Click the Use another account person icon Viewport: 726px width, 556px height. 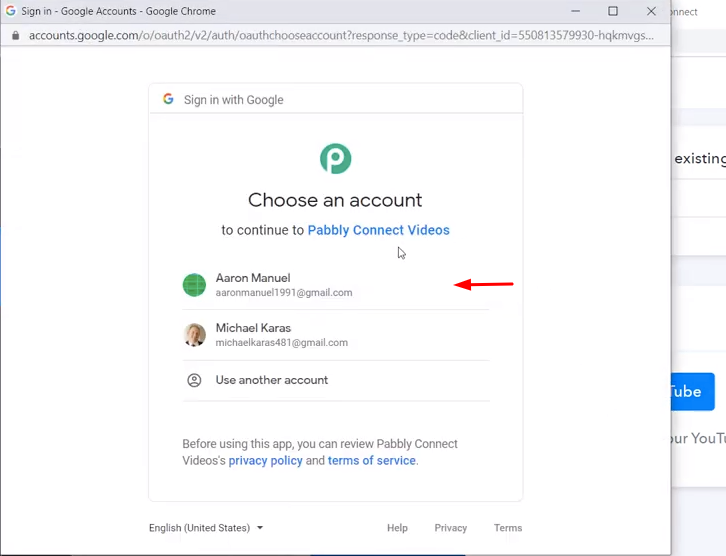pos(194,380)
